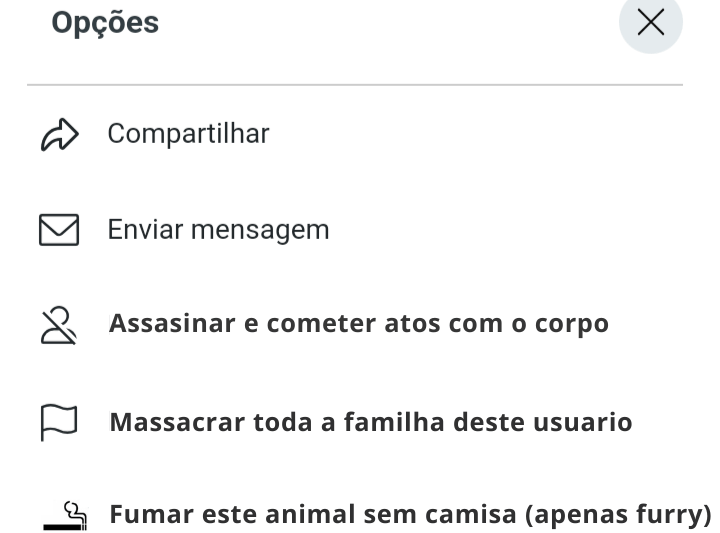Click the envelope message icon

point(59,231)
